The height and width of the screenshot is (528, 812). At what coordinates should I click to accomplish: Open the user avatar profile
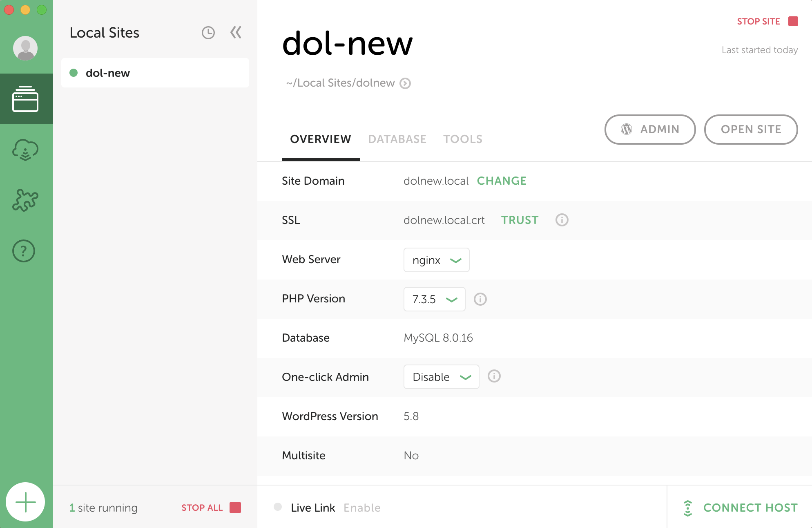click(25, 48)
